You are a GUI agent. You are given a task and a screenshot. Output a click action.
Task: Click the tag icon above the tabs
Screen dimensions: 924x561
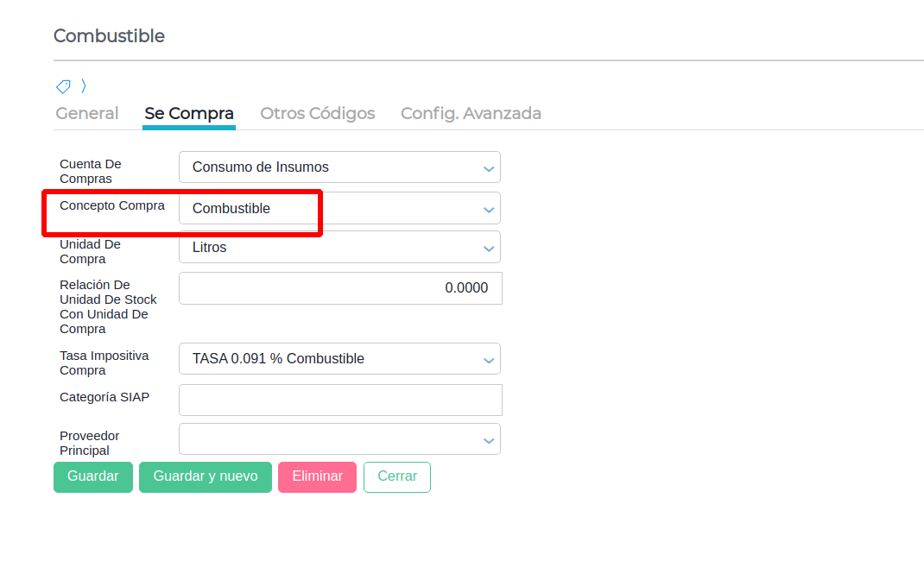[63, 86]
